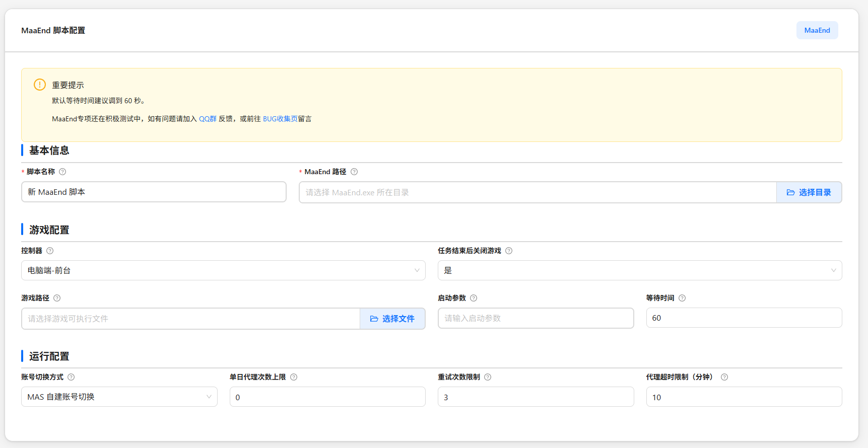
Task: Click help icon next to MaaEnd 路径
Action: 354,172
